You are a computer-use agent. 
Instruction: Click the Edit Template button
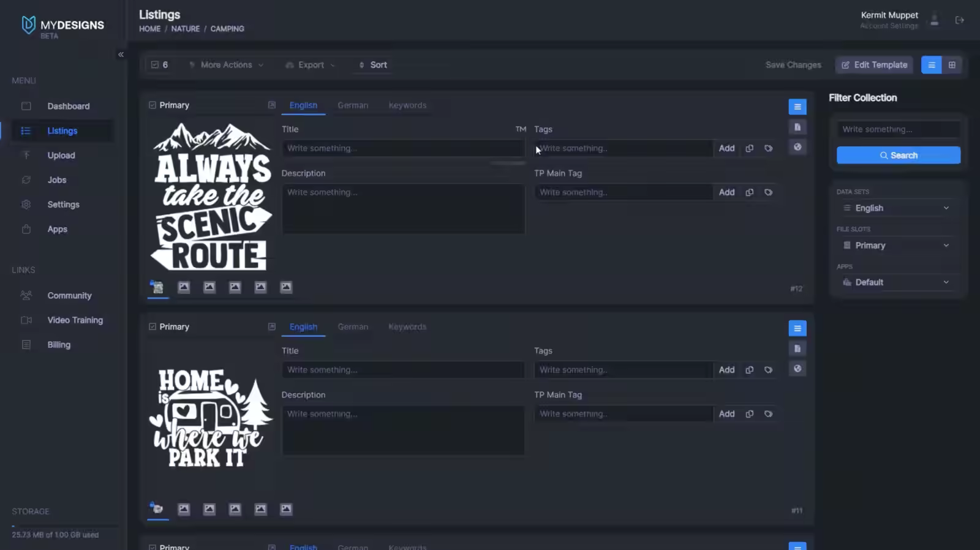click(874, 65)
